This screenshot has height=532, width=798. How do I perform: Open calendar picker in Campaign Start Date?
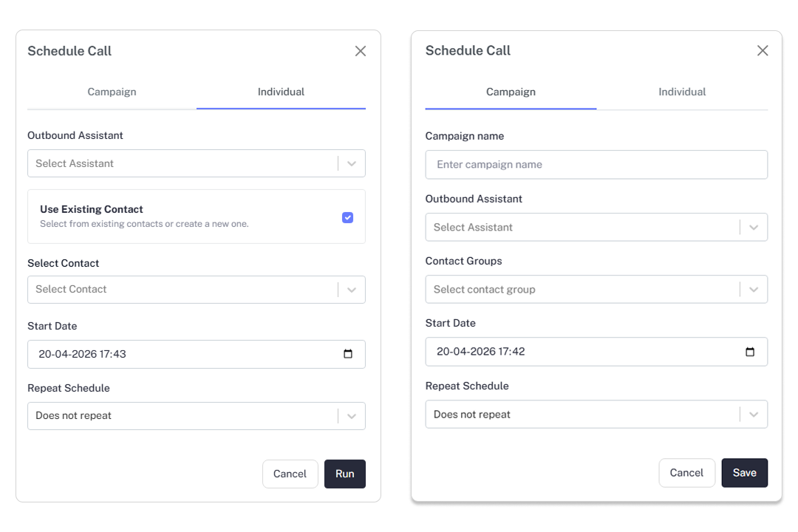(750, 352)
